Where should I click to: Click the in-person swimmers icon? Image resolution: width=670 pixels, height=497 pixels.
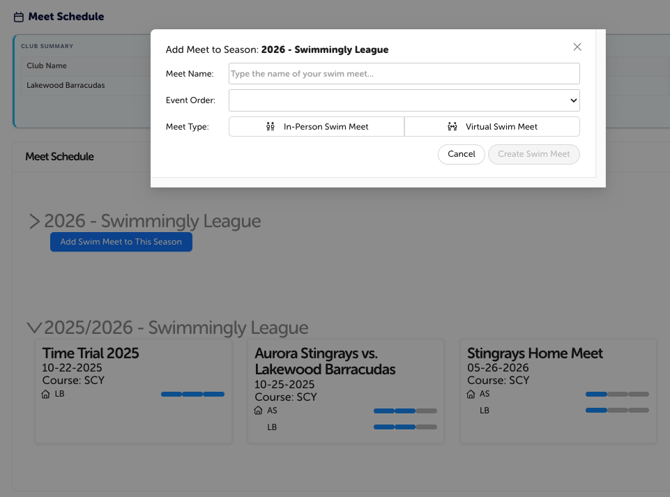[270, 127]
